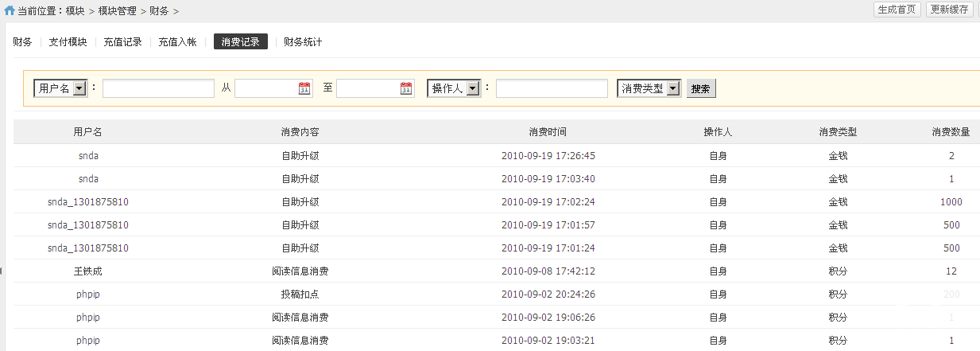Click 模块管理 in the breadcrumb
Image resolution: width=980 pixels, height=351 pixels.
[118, 10]
